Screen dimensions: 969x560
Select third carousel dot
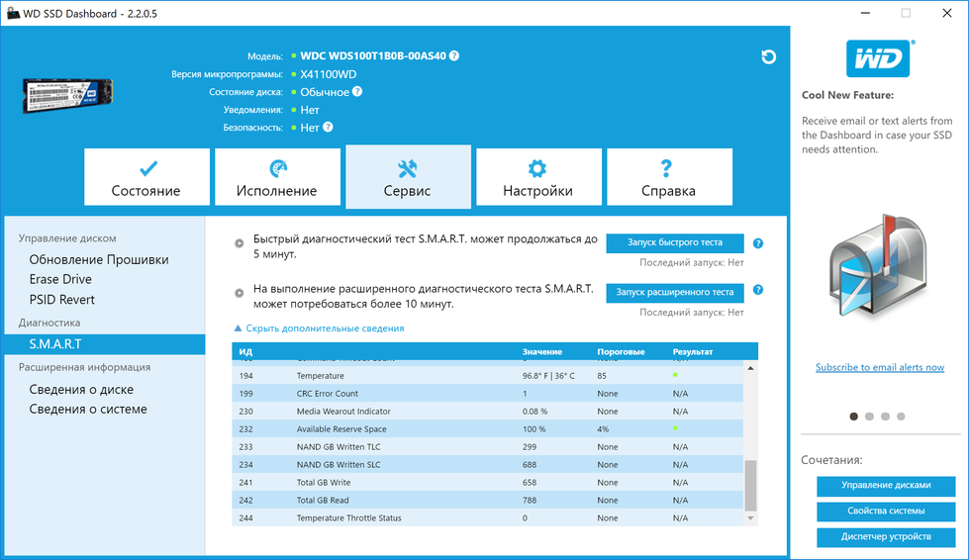[885, 417]
